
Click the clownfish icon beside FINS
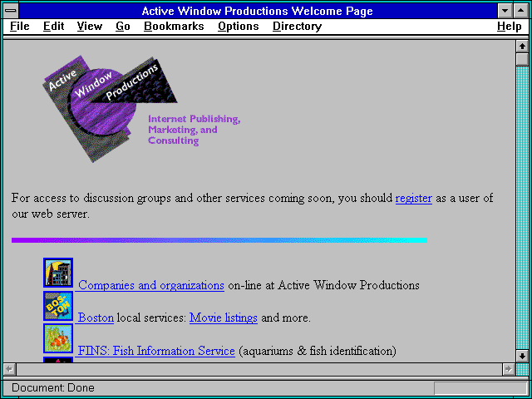tap(58, 338)
